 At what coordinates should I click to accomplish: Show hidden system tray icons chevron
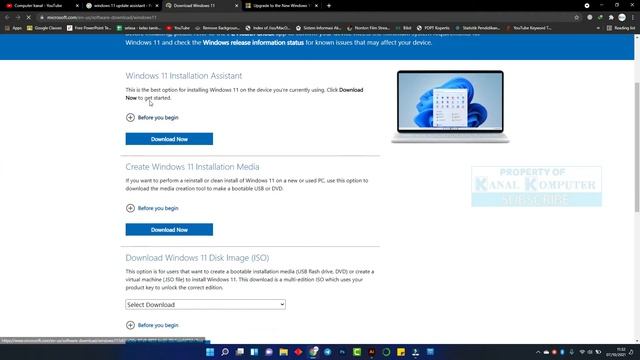coord(538,352)
